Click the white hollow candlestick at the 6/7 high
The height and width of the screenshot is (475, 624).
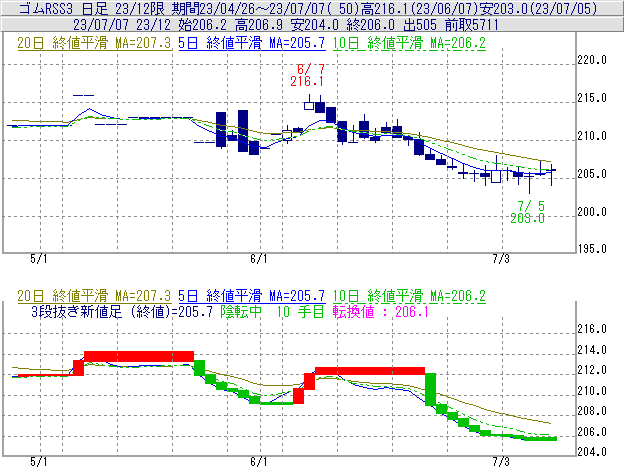[x=309, y=105]
